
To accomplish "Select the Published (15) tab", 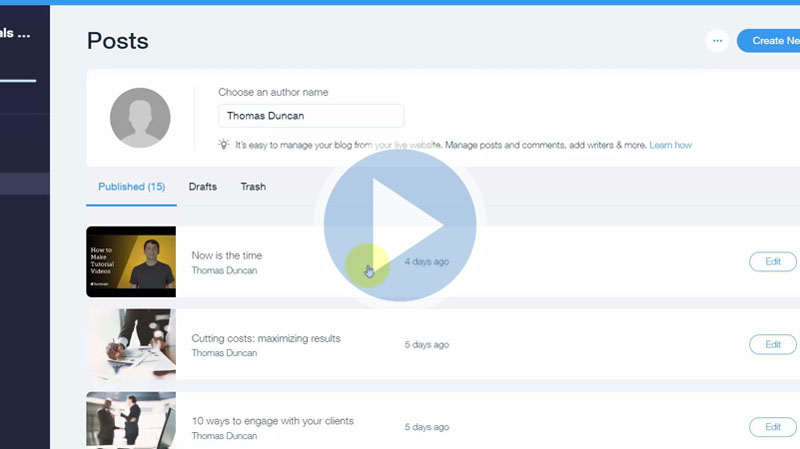I will tap(131, 187).
